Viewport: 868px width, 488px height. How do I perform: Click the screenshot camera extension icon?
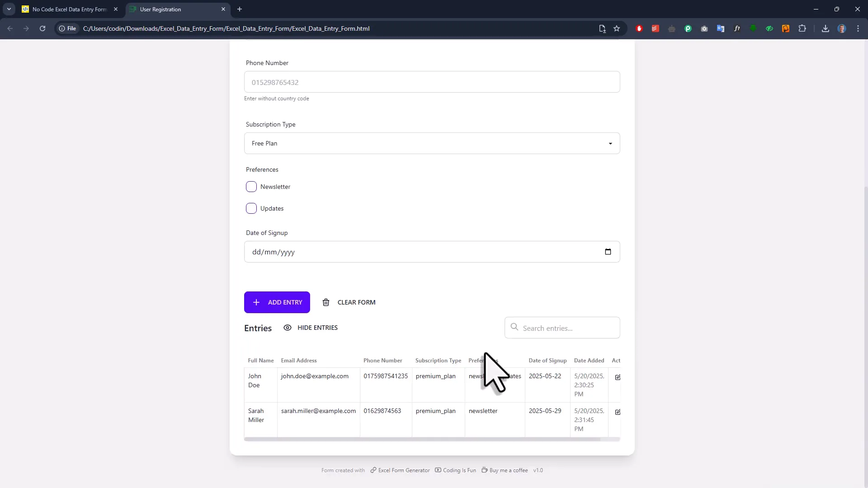point(704,28)
